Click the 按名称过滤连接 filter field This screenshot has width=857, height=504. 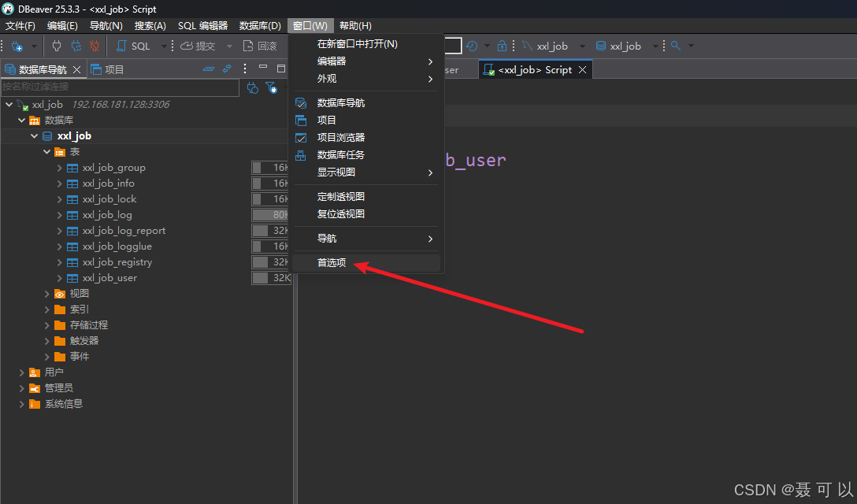[x=120, y=87]
